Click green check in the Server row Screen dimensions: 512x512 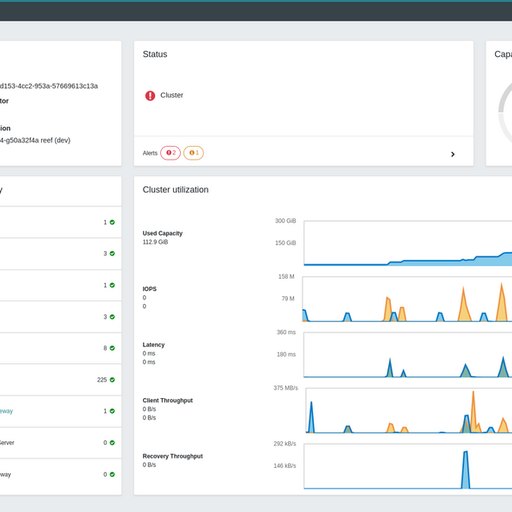(112, 443)
